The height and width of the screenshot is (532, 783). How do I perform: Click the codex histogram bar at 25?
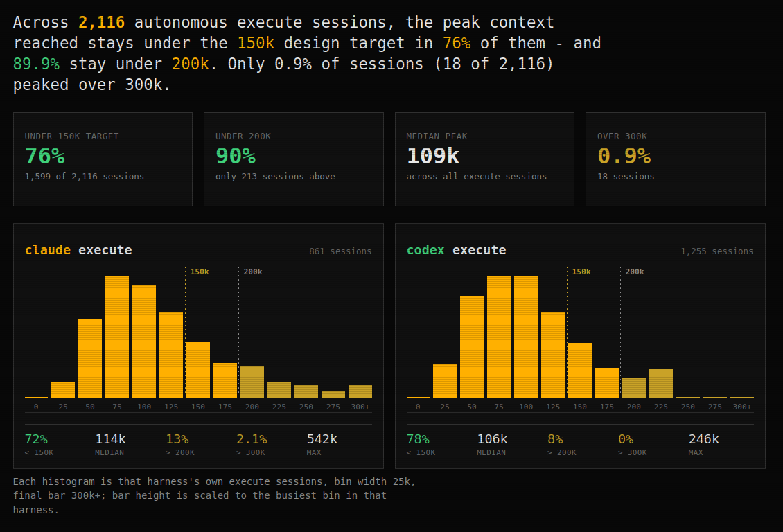pyautogui.click(x=444, y=381)
